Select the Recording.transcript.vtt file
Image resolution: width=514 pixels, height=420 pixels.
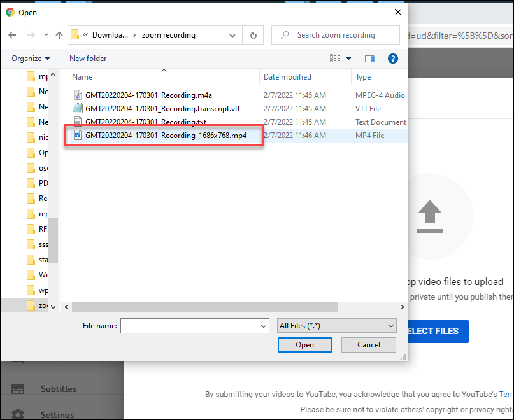tap(162, 109)
